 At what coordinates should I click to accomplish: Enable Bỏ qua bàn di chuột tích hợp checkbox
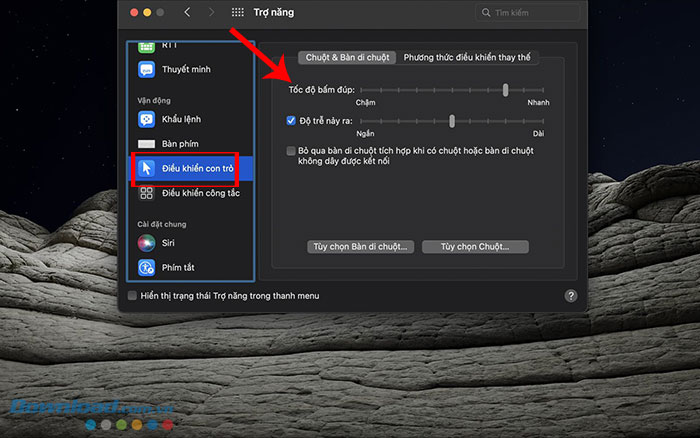click(x=291, y=151)
